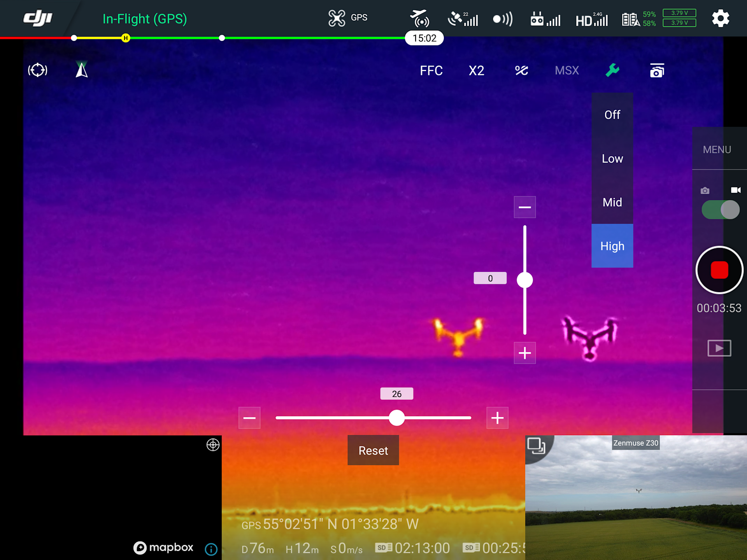Viewport: 747px width, 560px height.
Task: Expand the MSX options menu
Action: (x=566, y=70)
